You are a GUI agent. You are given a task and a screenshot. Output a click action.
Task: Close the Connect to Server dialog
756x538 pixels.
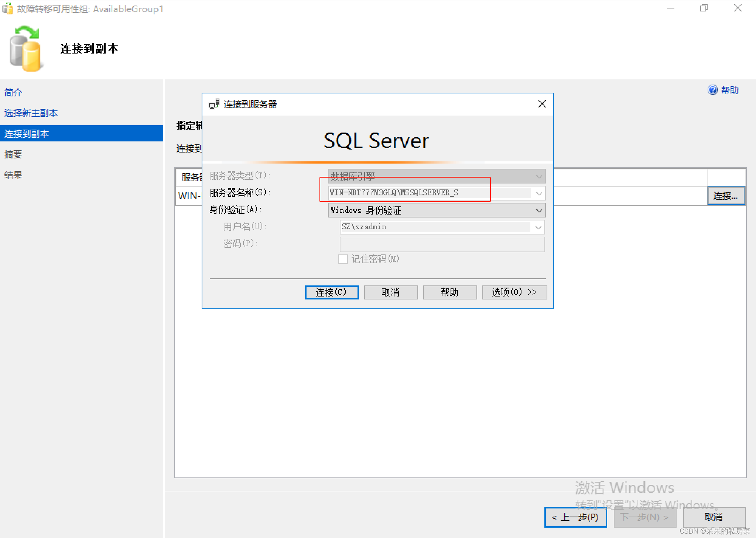coord(542,104)
